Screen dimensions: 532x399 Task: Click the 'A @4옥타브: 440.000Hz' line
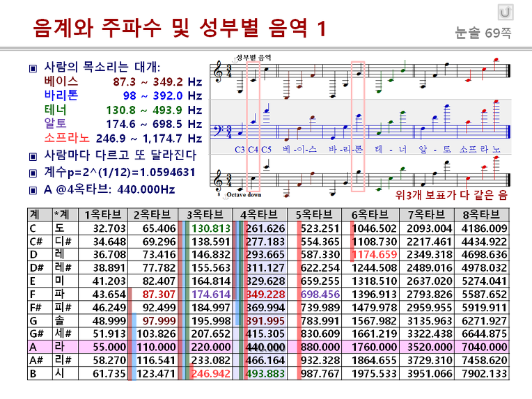point(109,189)
